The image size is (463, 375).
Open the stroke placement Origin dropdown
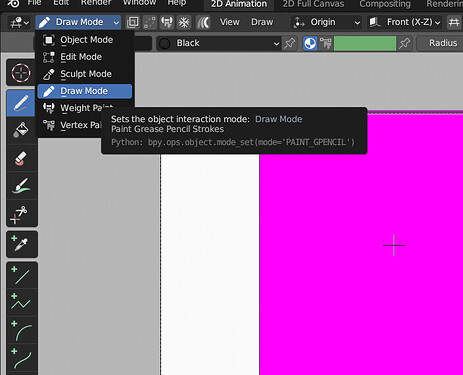[x=327, y=22]
